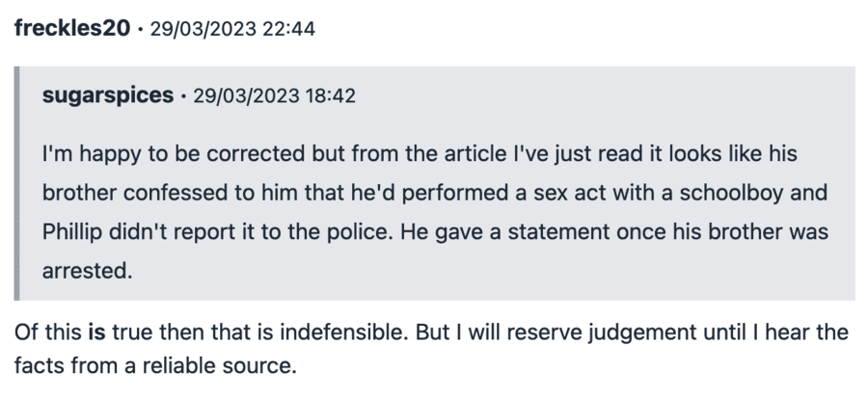Click the quoted 29/03/2023 18:42 timestamp
Viewport: 868px width, 399px height.
click(x=275, y=96)
